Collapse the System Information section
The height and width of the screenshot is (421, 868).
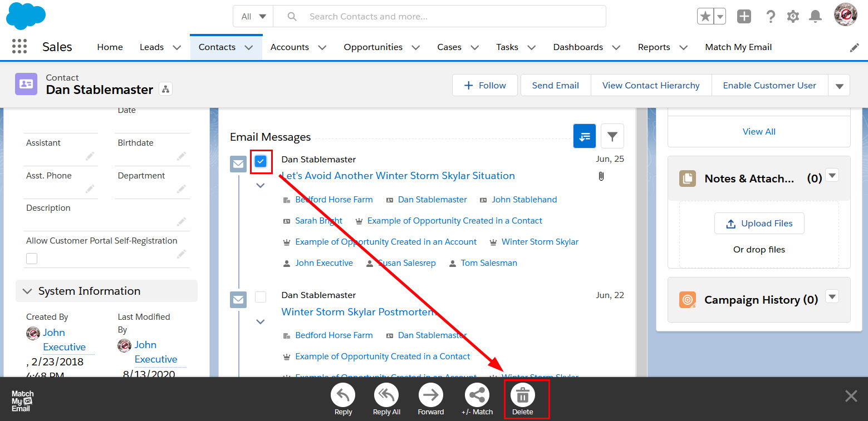[x=27, y=291]
